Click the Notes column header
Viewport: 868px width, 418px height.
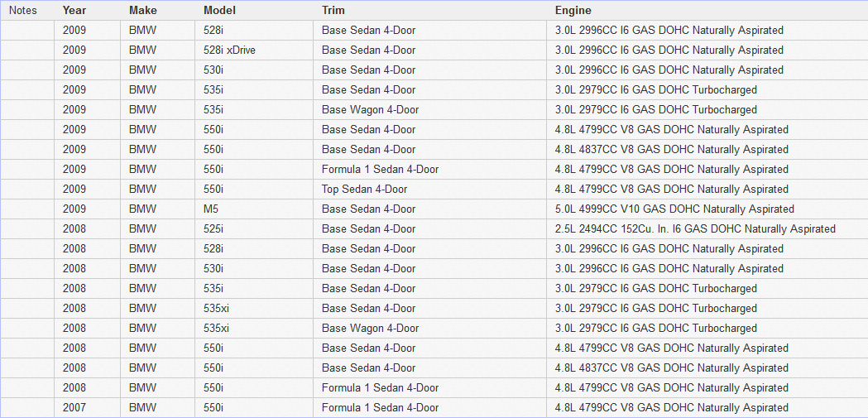coord(23,10)
